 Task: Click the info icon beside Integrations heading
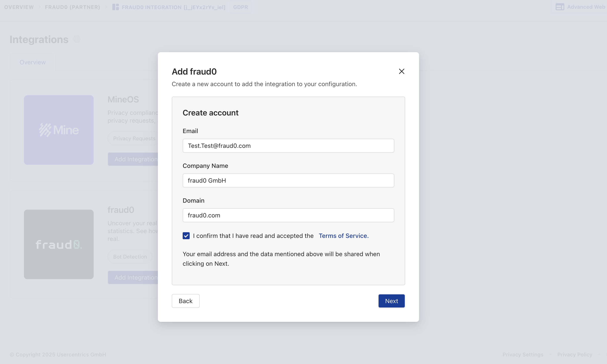(77, 39)
